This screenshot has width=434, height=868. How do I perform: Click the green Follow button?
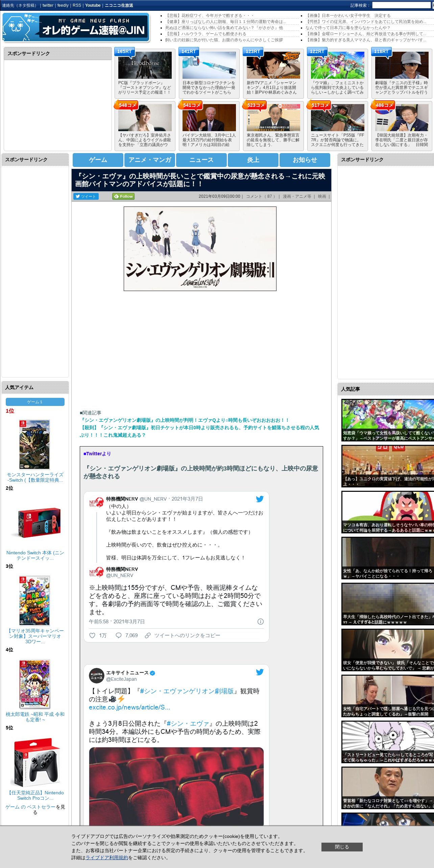(124, 196)
